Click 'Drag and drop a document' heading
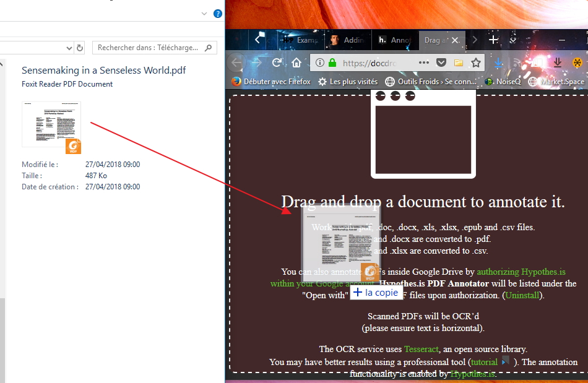The image size is (588, 383). pos(423,202)
